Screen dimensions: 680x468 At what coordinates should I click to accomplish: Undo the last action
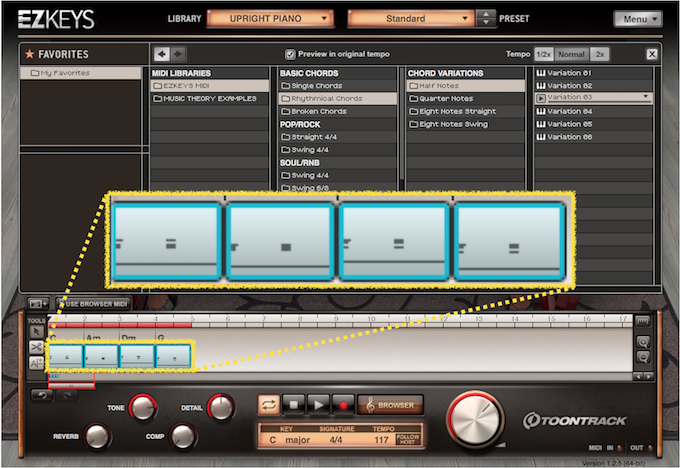click(x=42, y=395)
